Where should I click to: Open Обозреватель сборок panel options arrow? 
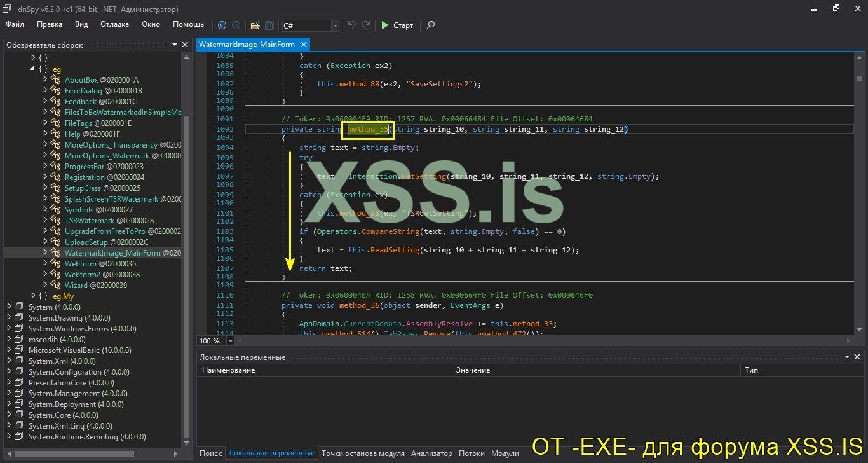(x=175, y=45)
